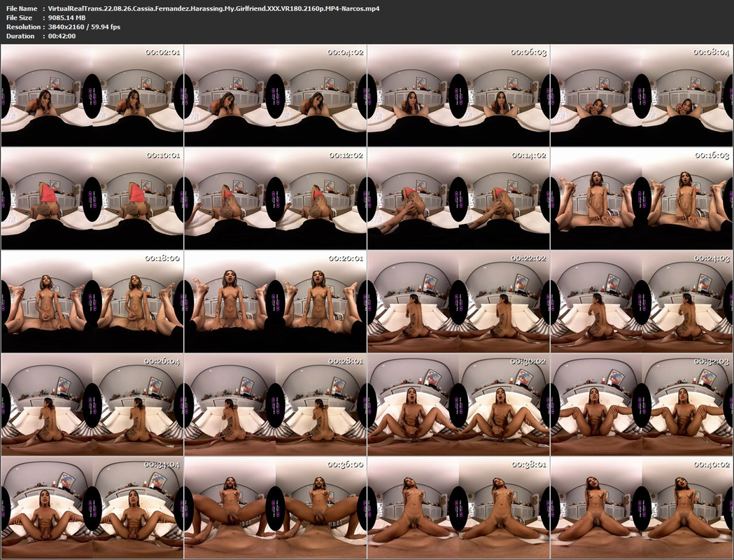Select the thumbnail stamped 00:08:04
The height and width of the screenshot is (560, 734).
click(642, 95)
